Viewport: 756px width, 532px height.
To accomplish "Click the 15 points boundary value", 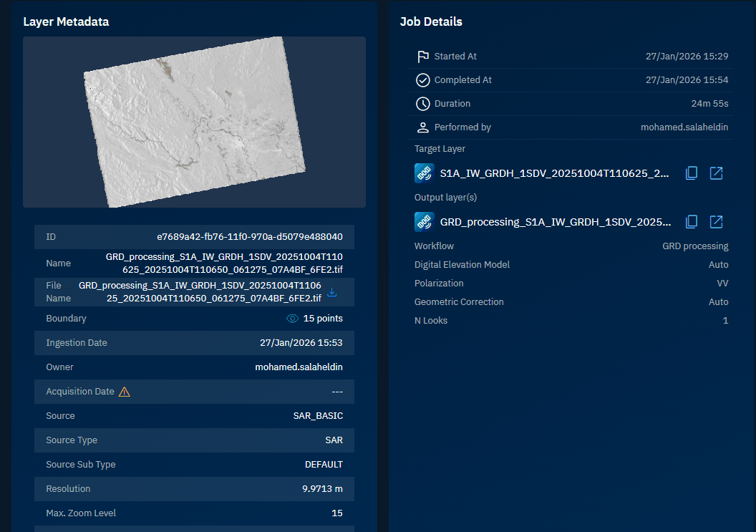I will click(x=323, y=319).
